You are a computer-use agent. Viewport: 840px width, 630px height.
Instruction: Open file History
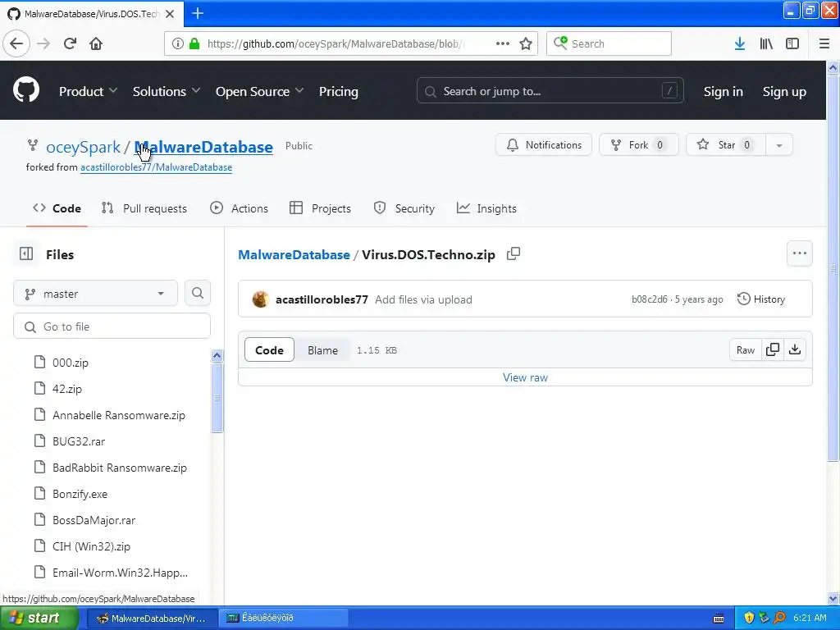coord(761,299)
